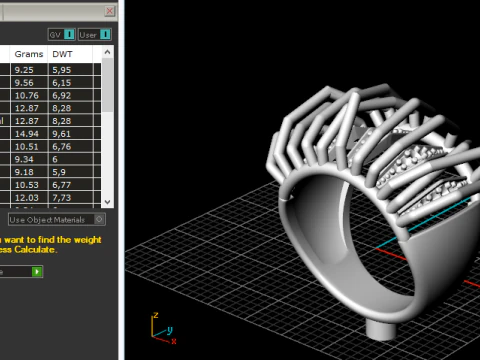
Task: Select the 10.51 grams cell
Action: click(x=29, y=147)
